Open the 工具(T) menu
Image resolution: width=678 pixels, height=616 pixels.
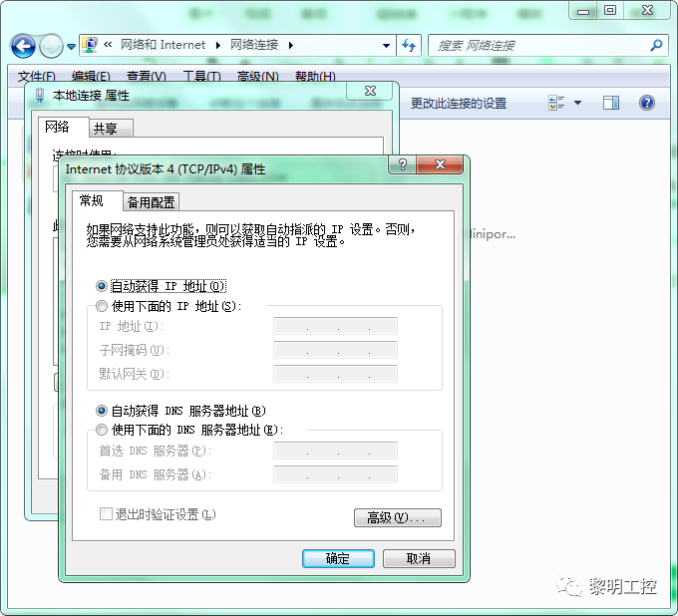[x=202, y=76]
